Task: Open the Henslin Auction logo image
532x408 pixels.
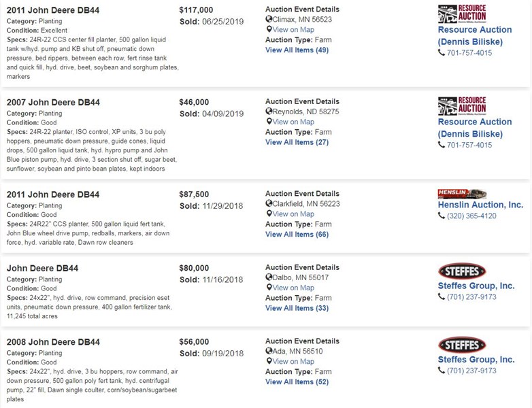Action: [462, 194]
